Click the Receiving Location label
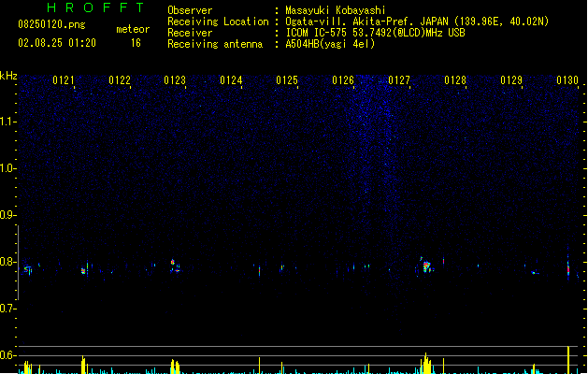588x374 pixels. pos(218,22)
